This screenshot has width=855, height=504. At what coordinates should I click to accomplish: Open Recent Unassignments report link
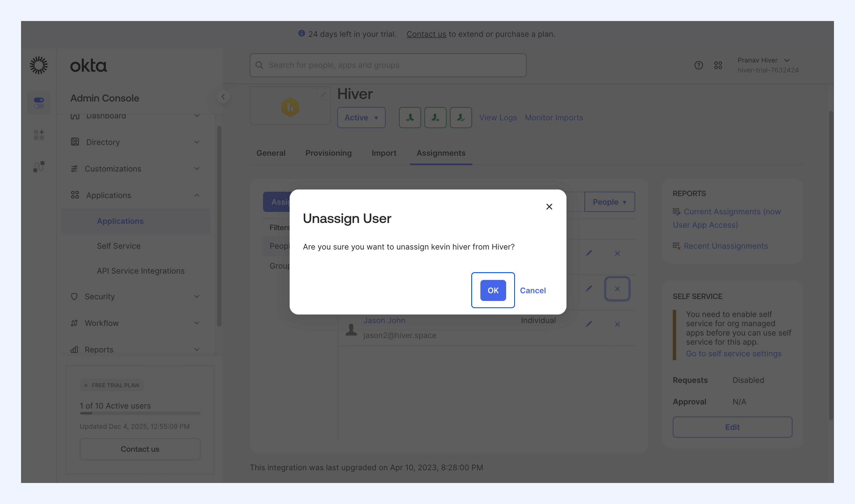pos(726,246)
